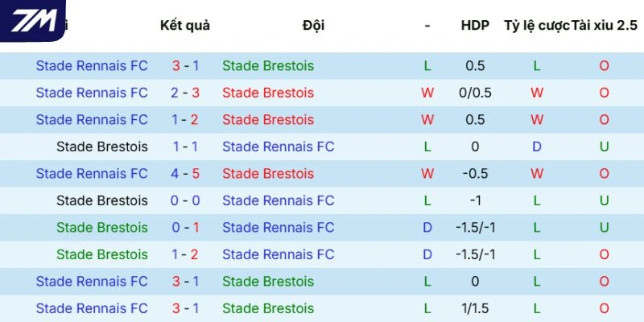Open the 0 - 1 match score
This screenshot has width=644, height=322.
point(185,227)
